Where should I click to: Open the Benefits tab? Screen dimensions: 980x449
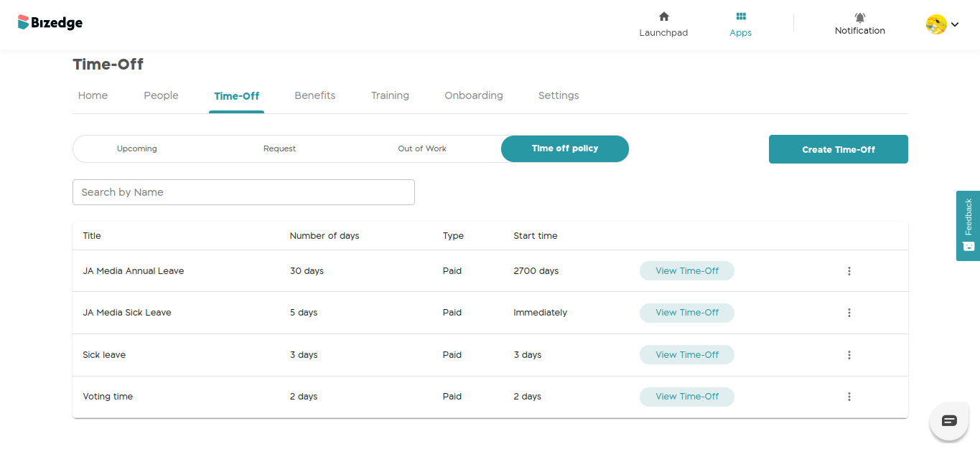(314, 95)
